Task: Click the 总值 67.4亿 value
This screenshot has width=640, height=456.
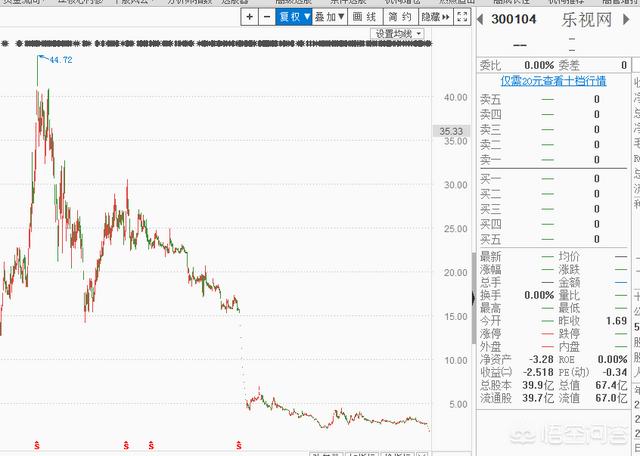Action: point(611,385)
